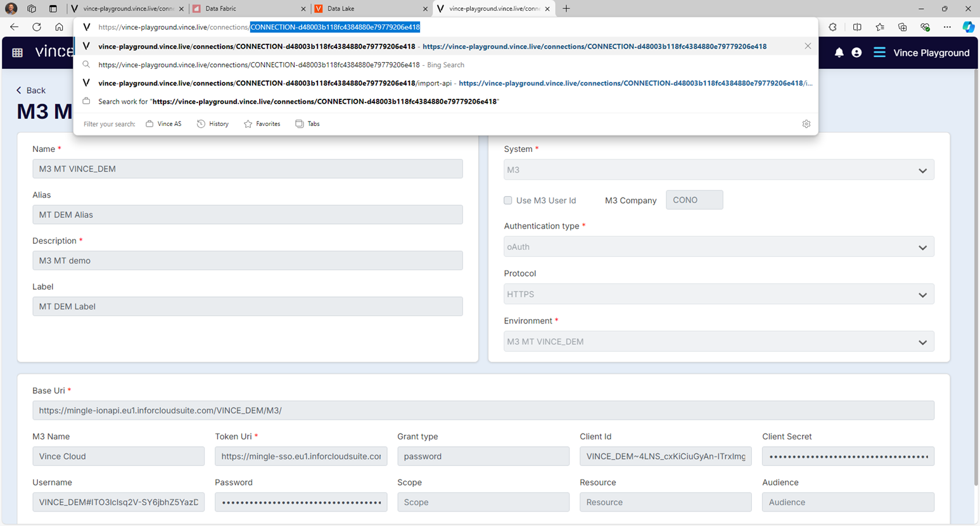Open Environment dropdown showing M3 MT VINCE_DEM
The image size is (980, 526).
pyautogui.click(x=719, y=342)
